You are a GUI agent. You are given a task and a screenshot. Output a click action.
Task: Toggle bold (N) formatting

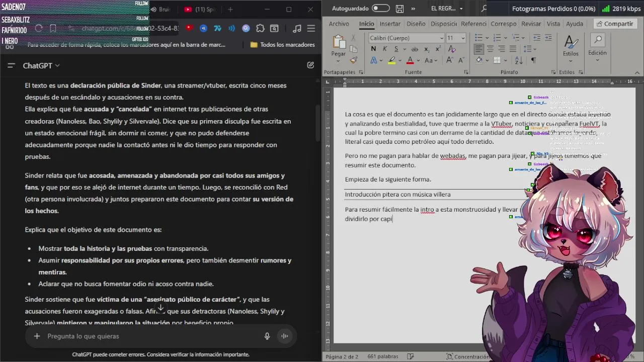(x=373, y=49)
